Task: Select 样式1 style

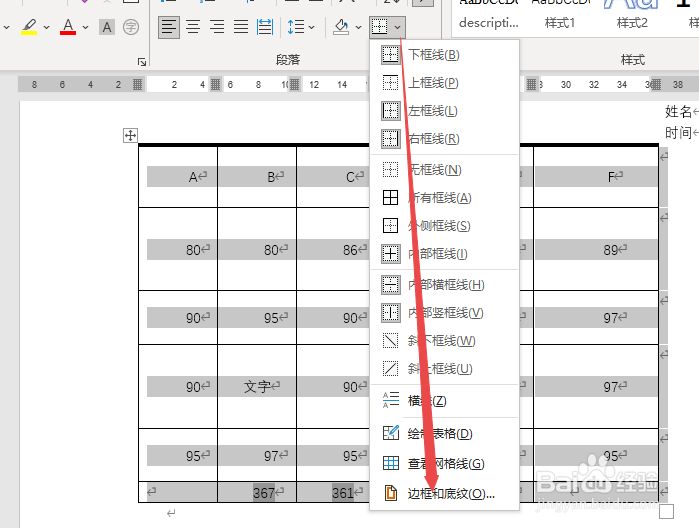Action: point(560,23)
